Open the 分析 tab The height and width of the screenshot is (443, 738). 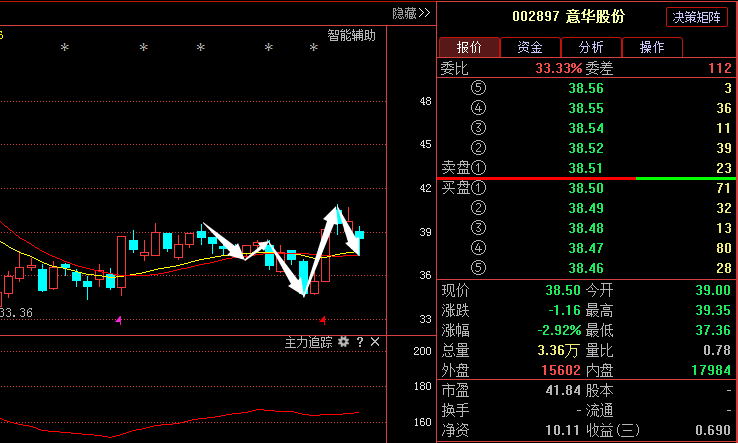coord(591,47)
